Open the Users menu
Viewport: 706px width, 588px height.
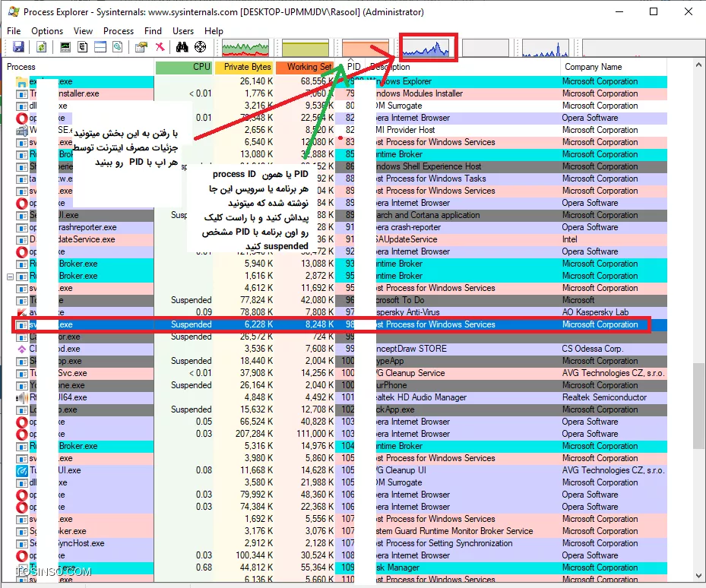[x=183, y=31]
